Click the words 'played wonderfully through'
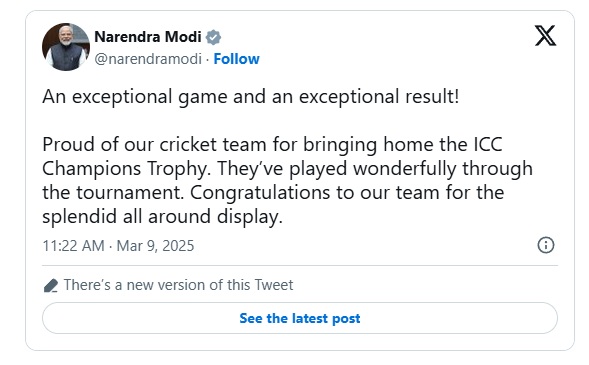 [x=411, y=169]
